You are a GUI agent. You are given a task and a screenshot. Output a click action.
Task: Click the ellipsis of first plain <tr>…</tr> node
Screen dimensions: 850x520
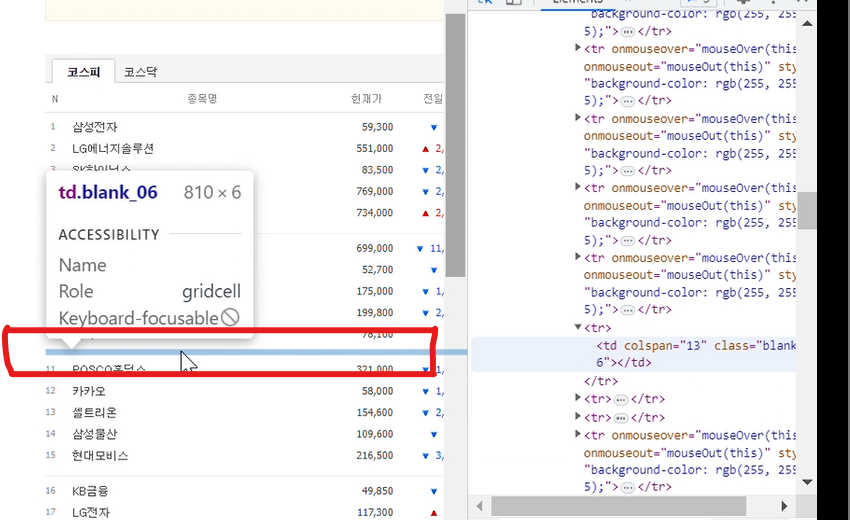point(621,400)
